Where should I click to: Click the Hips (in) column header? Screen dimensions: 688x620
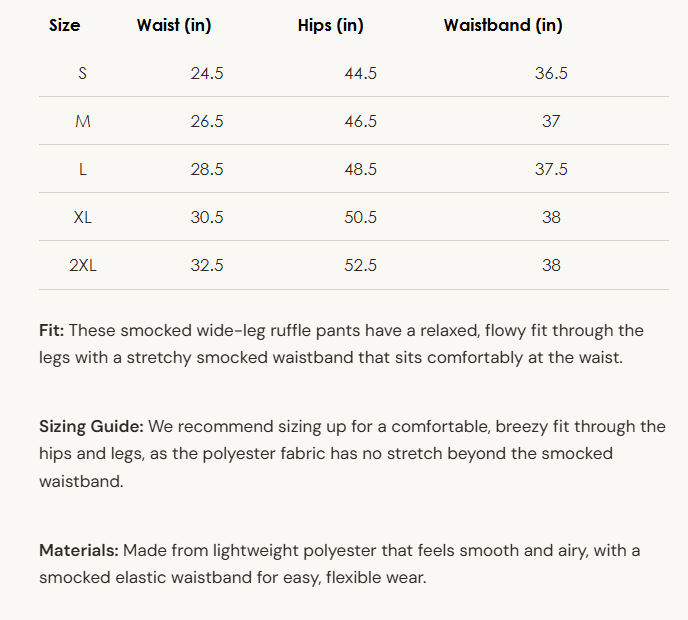point(330,25)
